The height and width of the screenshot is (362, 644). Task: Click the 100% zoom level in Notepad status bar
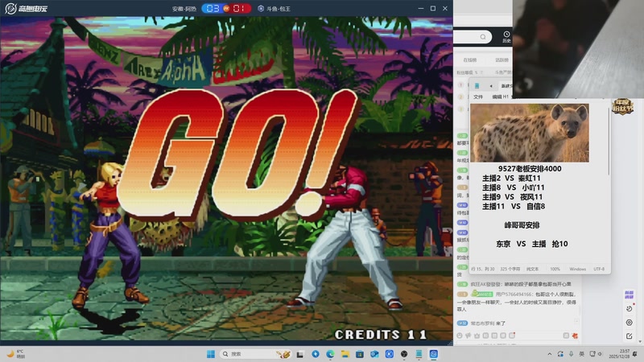point(555,269)
